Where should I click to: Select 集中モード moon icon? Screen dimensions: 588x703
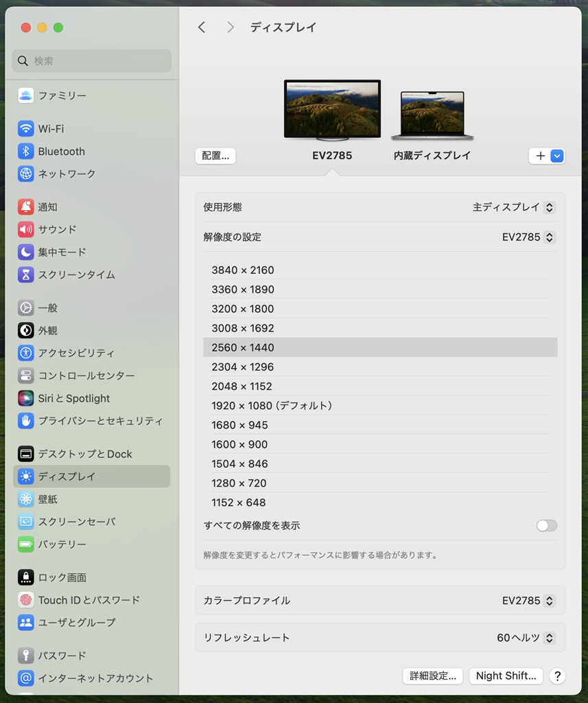(x=26, y=252)
